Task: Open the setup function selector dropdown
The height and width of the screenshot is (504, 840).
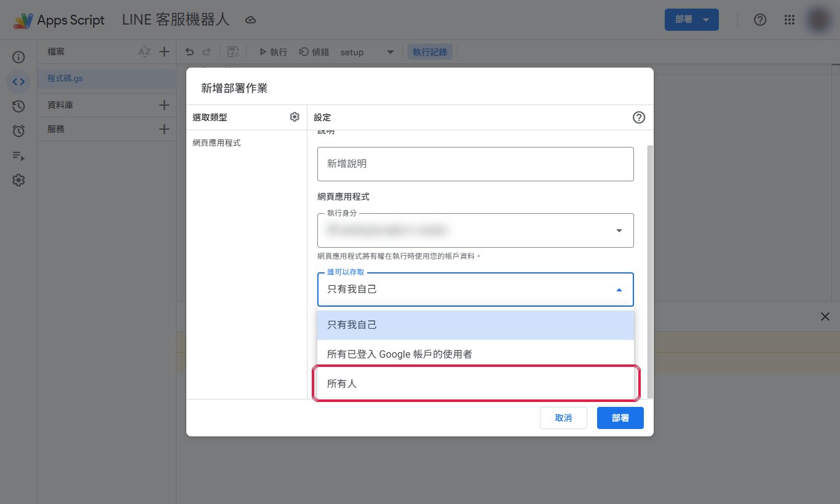Action: (x=368, y=52)
